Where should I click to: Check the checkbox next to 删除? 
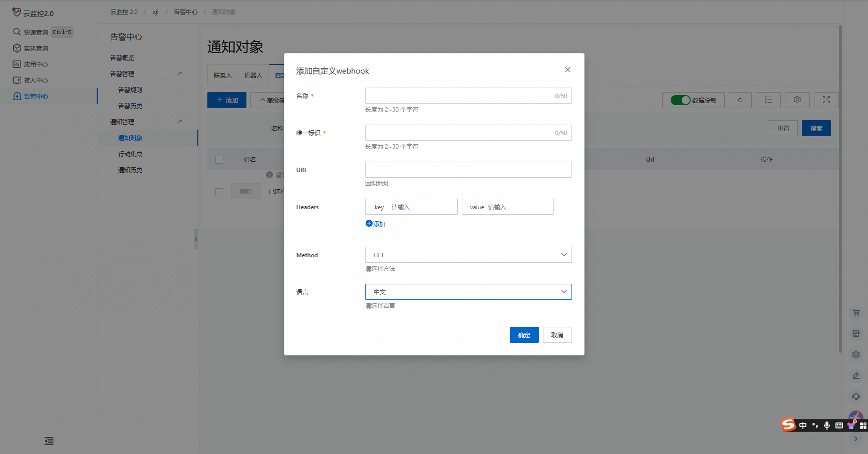point(219,192)
